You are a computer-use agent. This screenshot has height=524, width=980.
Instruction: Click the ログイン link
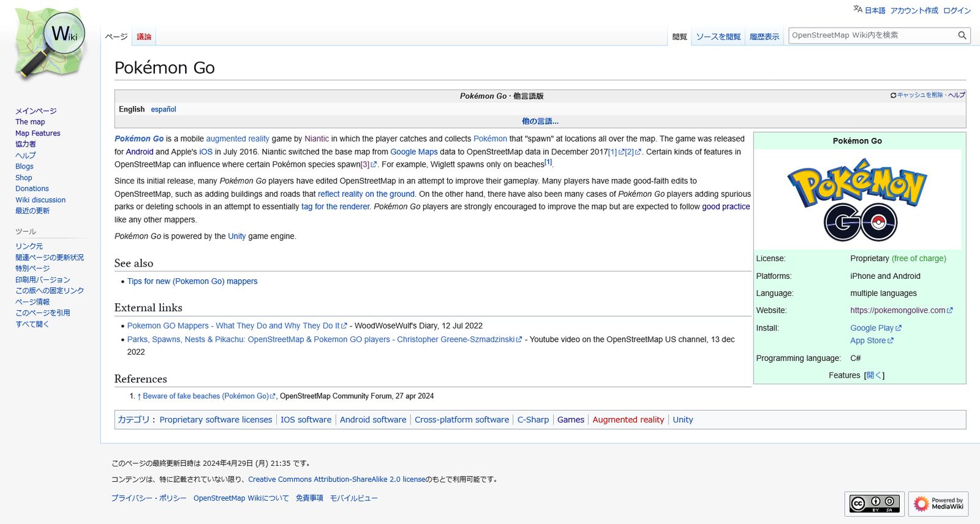pyautogui.click(x=957, y=10)
